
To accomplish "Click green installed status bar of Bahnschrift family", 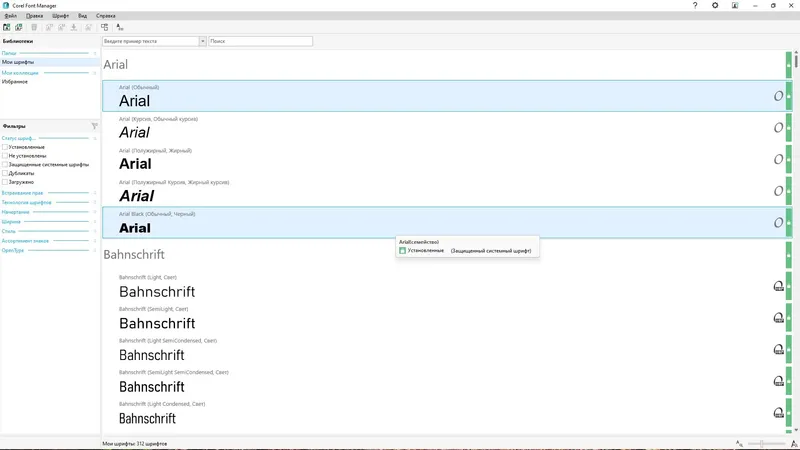I will (789, 255).
